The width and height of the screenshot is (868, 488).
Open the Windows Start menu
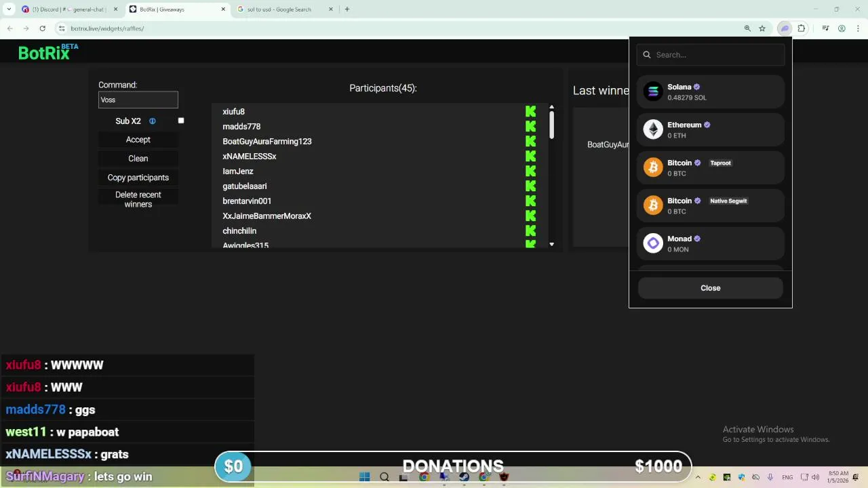point(364,477)
